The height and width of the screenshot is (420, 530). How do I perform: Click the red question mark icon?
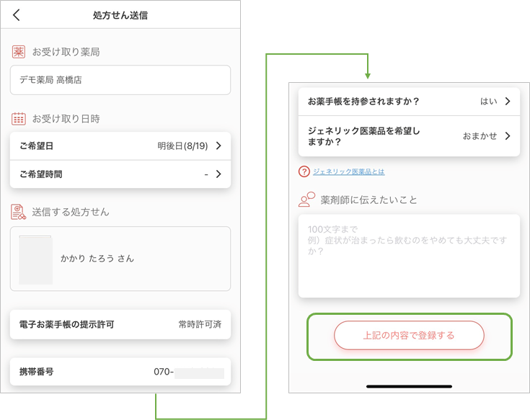[x=304, y=171]
